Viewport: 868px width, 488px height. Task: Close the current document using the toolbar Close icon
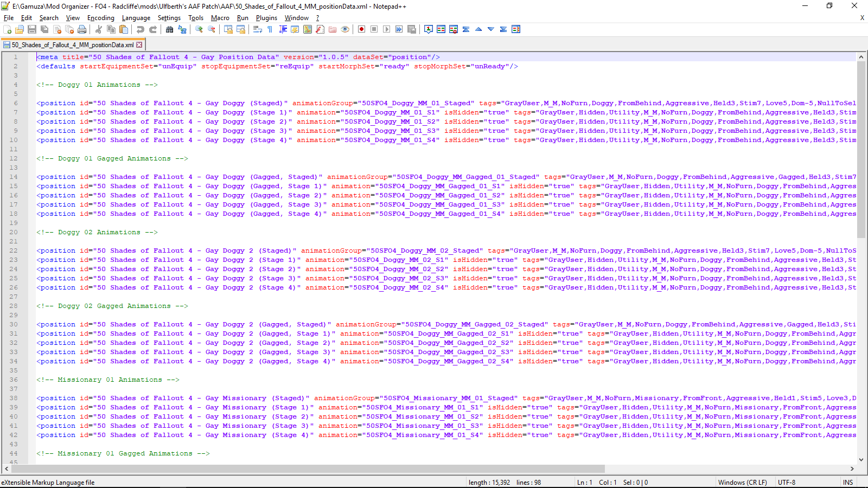coord(57,29)
